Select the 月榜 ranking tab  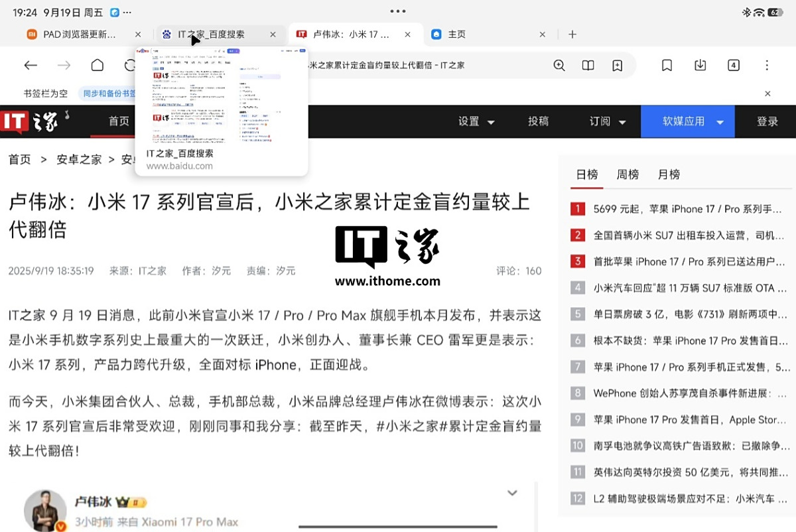[x=669, y=174]
